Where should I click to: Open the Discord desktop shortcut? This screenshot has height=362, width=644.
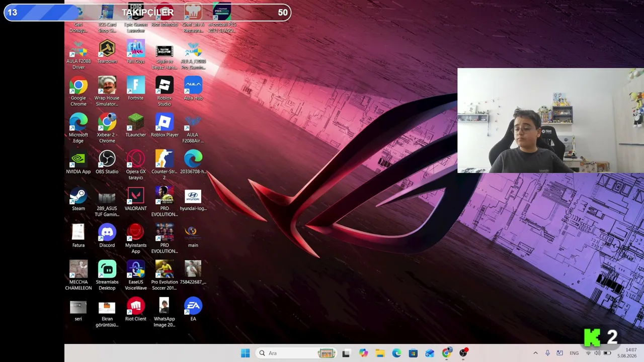[107, 236]
